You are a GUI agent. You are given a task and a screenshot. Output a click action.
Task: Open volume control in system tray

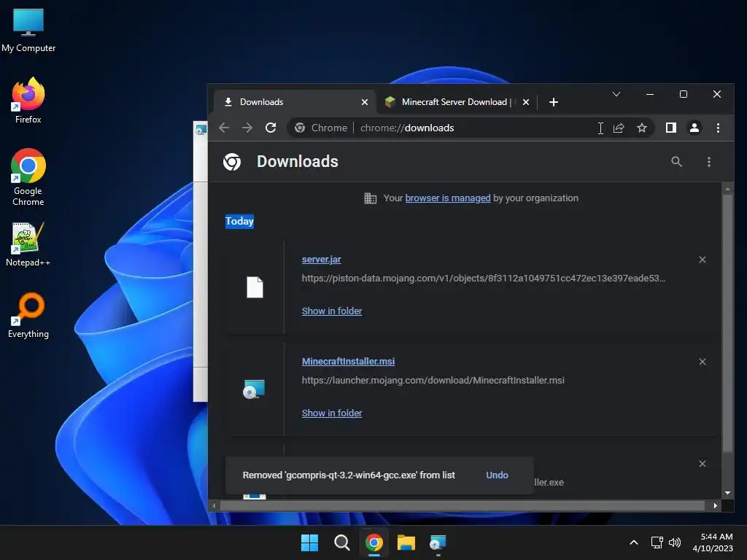[675, 542]
